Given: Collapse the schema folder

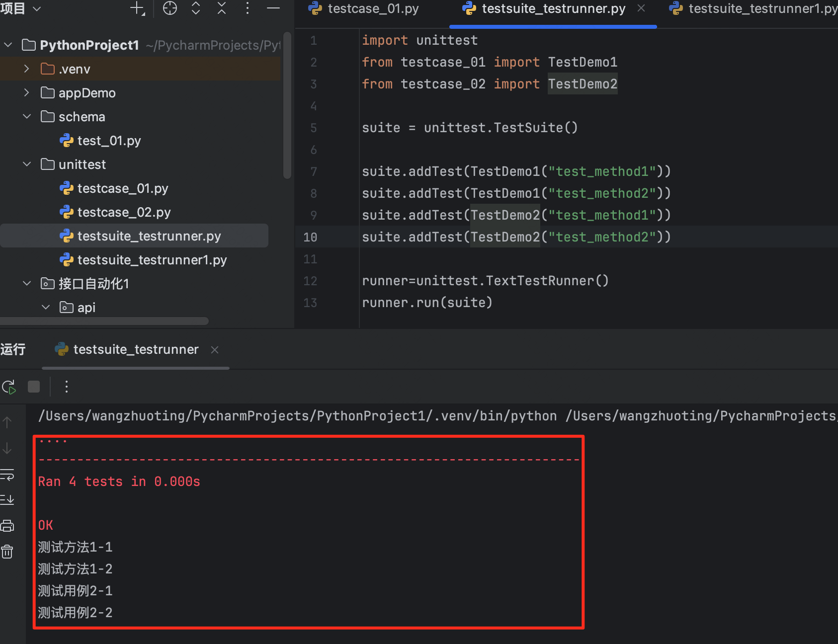Looking at the screenshot, I should [x=27, y=116].
